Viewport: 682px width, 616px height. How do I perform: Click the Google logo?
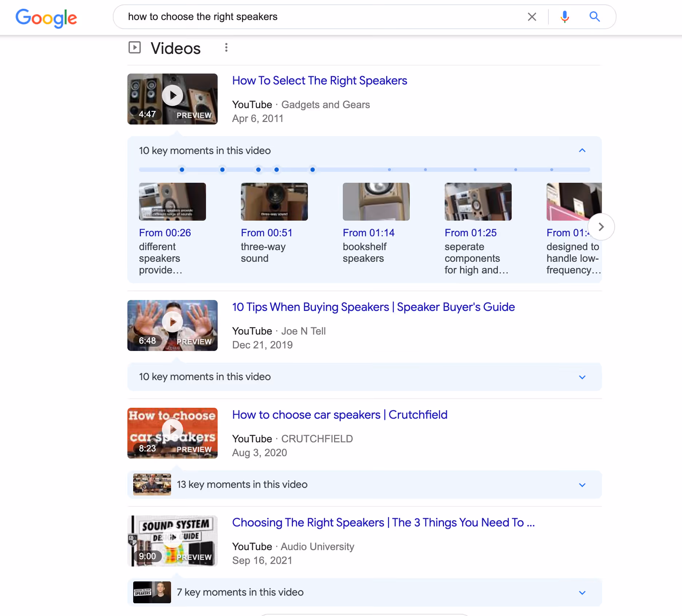tap(46, 18)
